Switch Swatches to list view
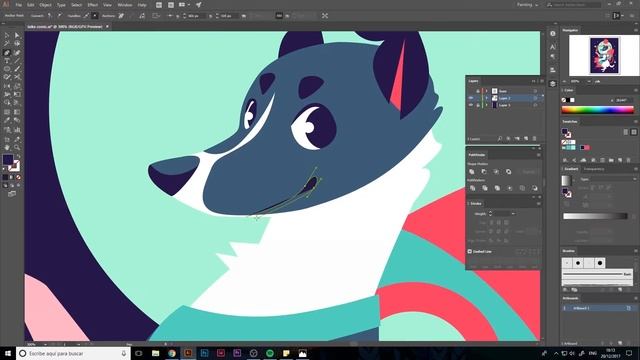Image resolution: width=640 pixels, height=360 pixels. (x=626, y=132)
